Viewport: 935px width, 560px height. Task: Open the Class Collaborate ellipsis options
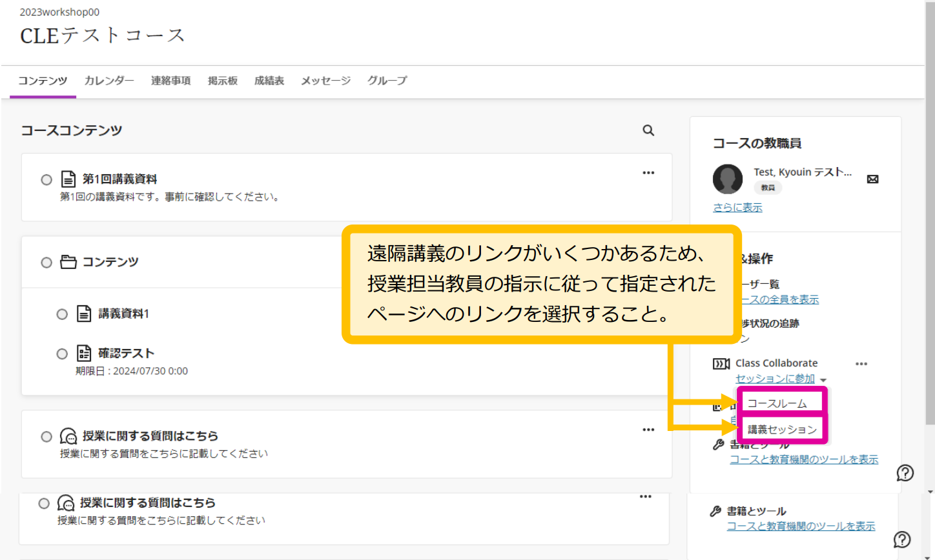click(x=861, y=364)
